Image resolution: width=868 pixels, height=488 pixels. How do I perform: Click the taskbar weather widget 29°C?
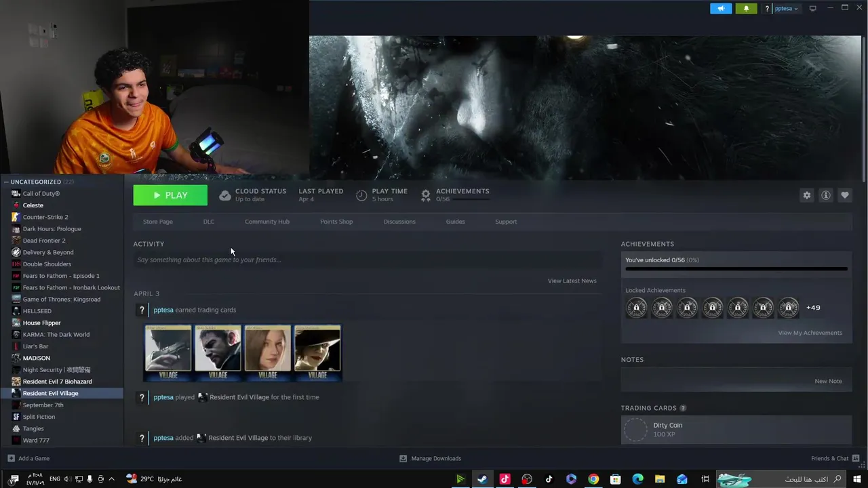(x=154, y=479)
